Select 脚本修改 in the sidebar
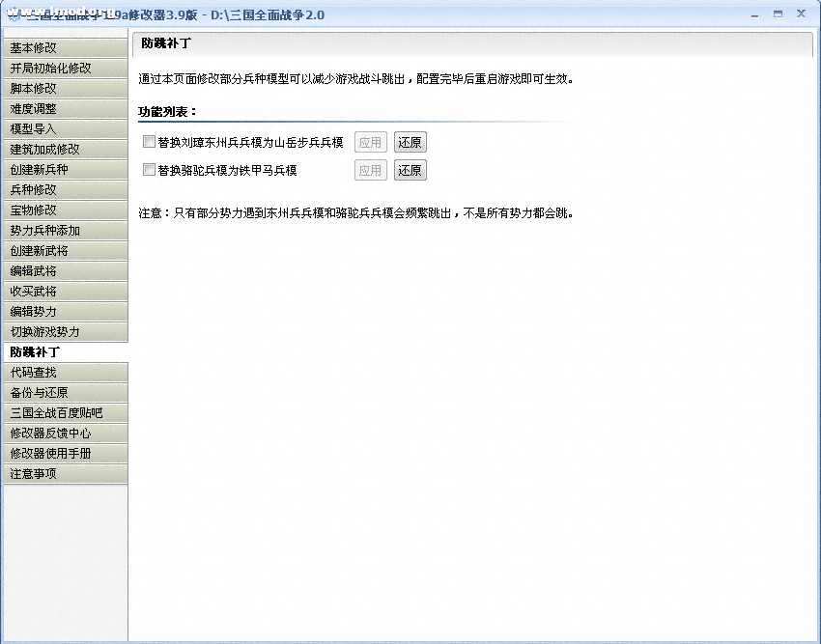 pos(65,88)
